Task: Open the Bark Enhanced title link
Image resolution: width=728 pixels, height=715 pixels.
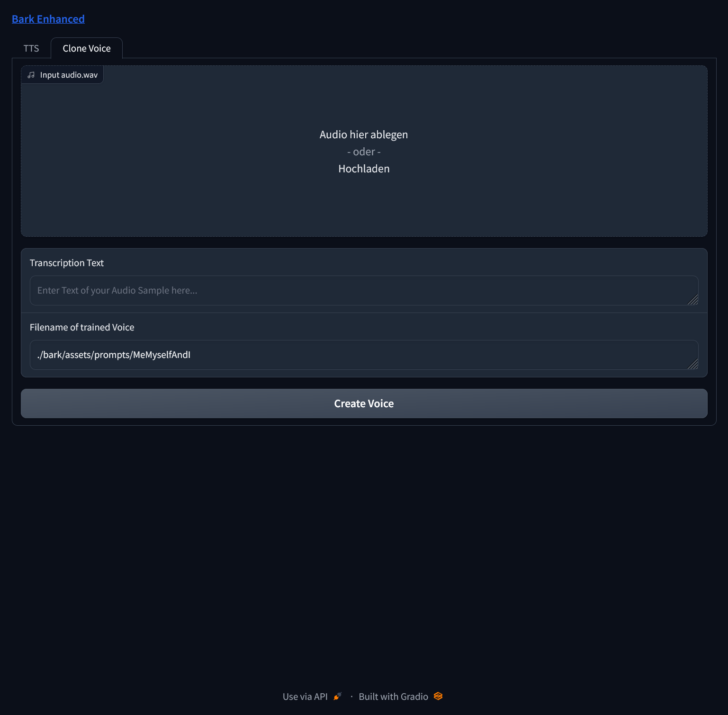Action: [x=48, y=19]
